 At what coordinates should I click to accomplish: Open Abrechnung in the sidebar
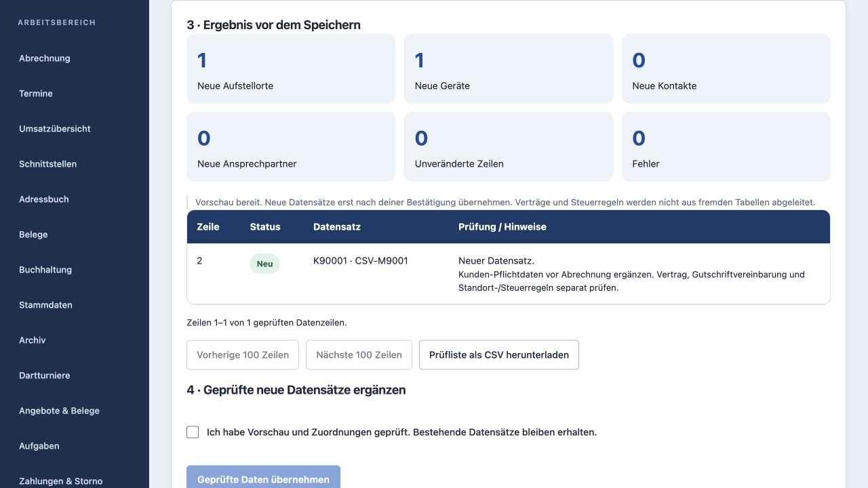point(45,58)
